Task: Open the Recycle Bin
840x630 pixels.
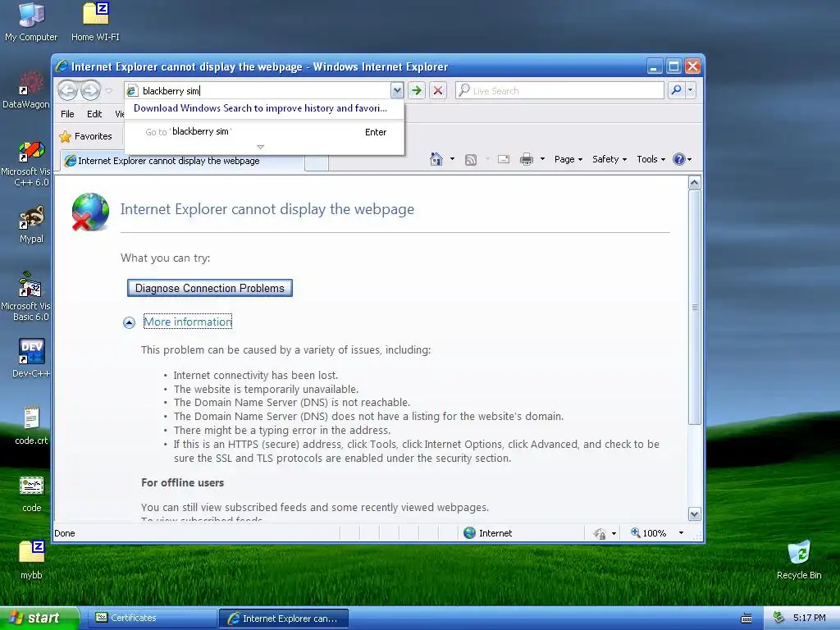Action: (x=799, y=559)
